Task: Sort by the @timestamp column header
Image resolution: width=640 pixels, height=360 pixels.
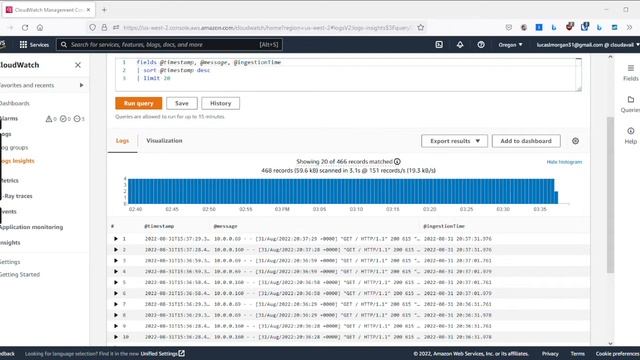Action: click(x=159, y=226)
